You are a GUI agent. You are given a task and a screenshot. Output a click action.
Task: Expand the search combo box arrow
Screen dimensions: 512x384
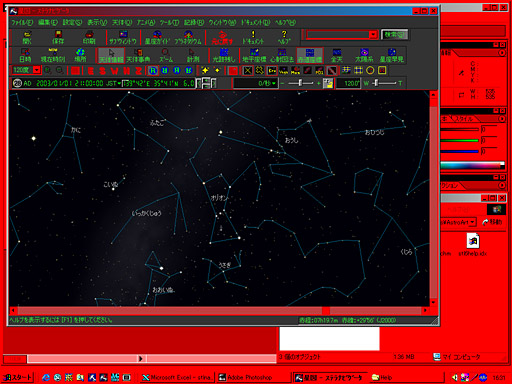point(373,34)
